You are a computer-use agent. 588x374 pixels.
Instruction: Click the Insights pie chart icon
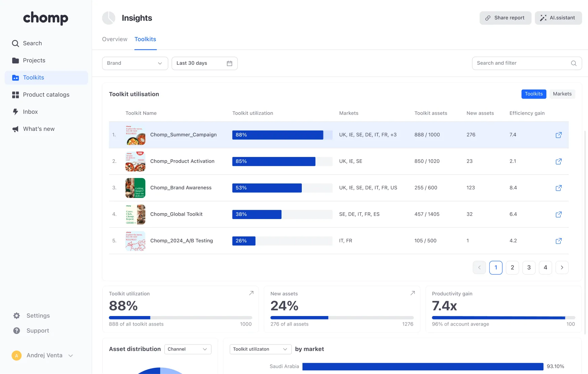[109, 18]
